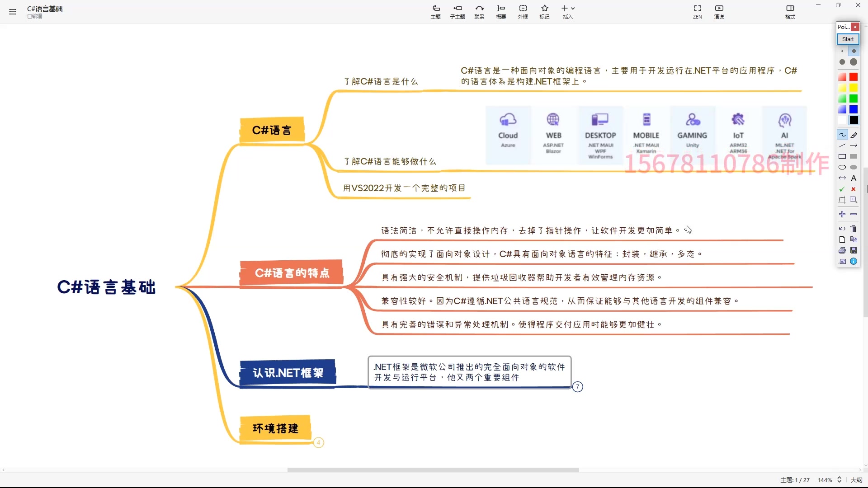Click the Start button in pointer toolbar
Viewport: 868px width, 488px height.
848,39
